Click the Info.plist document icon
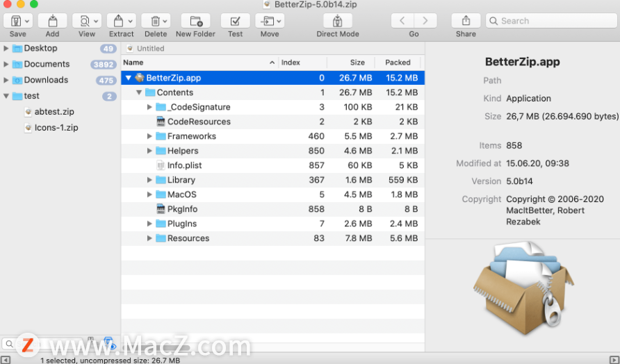Viewport: 620px width, 364px height. coord(161,165)
